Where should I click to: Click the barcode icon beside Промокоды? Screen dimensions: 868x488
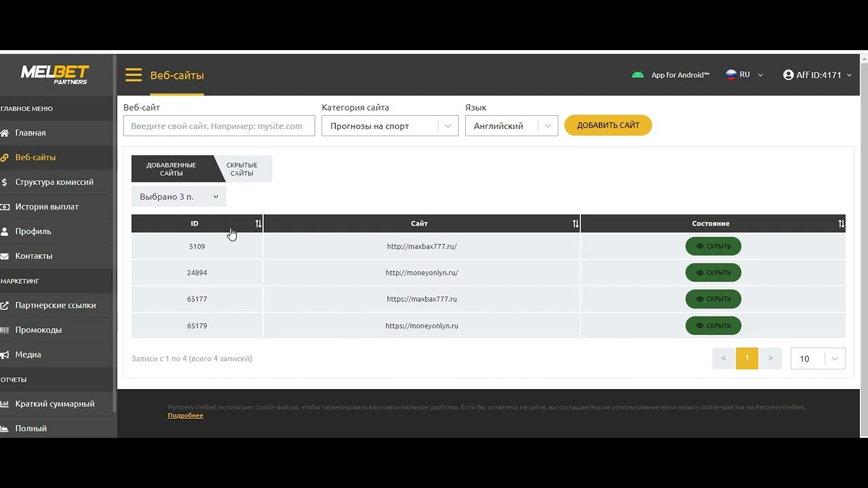pyautogui.click(x=5, y=330)
